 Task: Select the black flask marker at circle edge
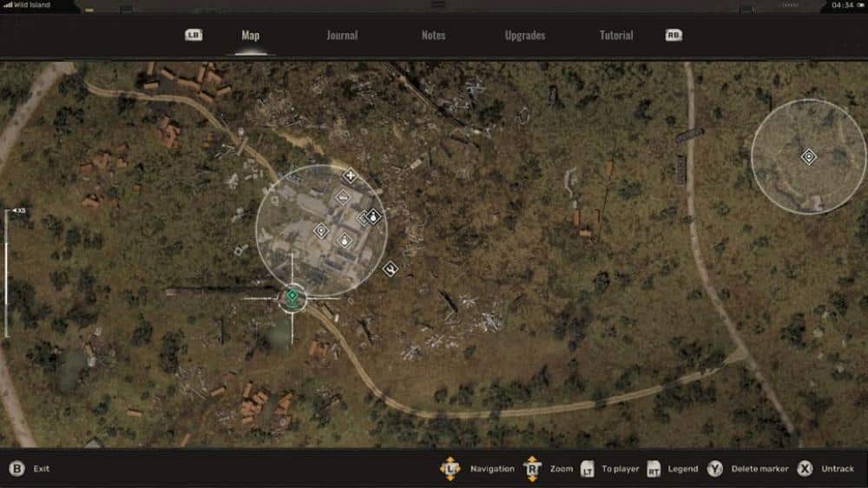tap(373, 216)
